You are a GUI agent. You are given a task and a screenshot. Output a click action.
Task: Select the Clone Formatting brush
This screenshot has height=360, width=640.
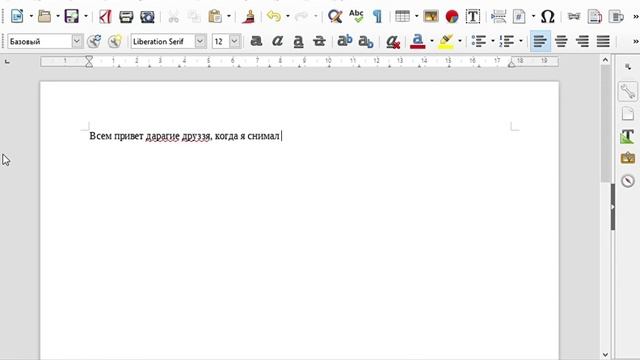click(249, 16)
